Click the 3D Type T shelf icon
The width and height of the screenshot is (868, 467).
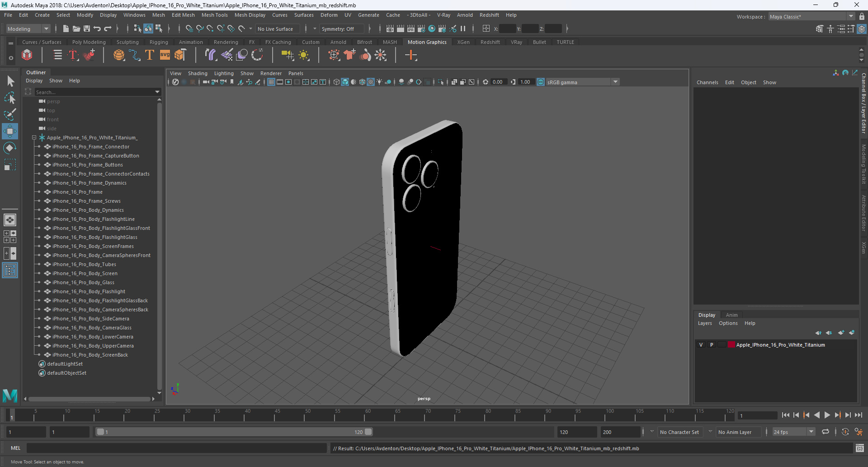pyautogui.click(x=150, y=55)
